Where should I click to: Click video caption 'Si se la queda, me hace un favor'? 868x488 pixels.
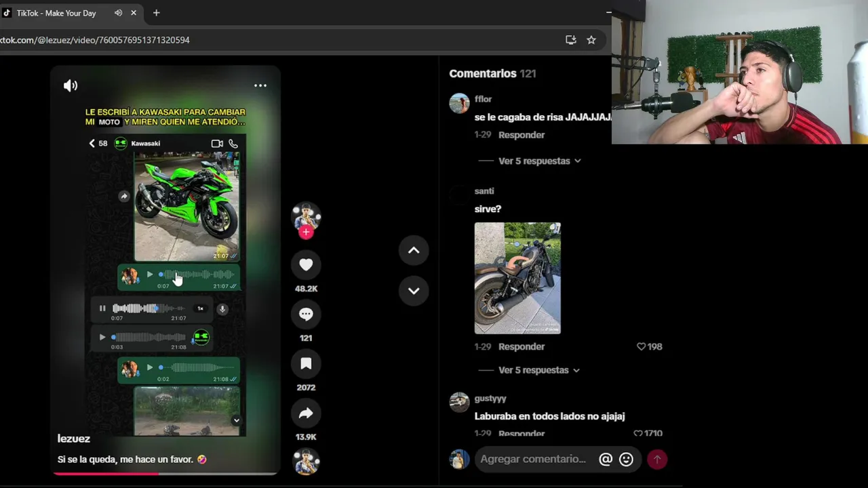(132, 460)
